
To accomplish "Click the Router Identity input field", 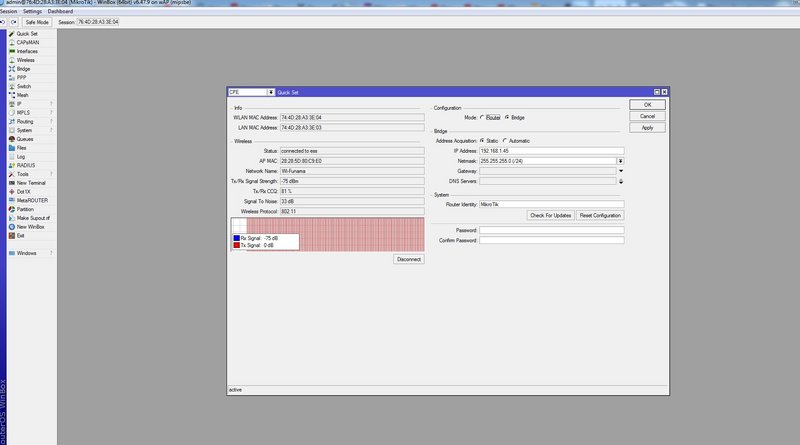I will click(x=552, y=204).
